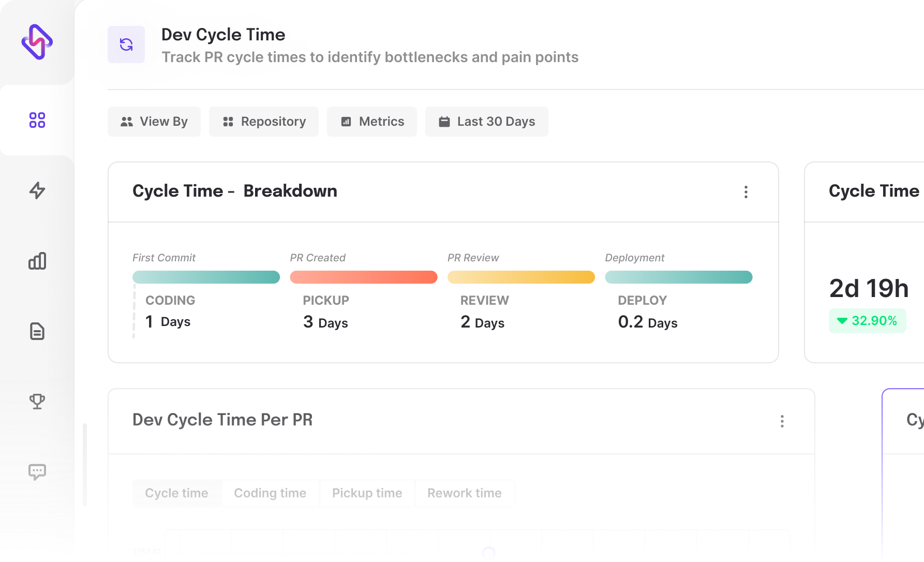This screenshot has height=562, width=924.
Task: Open the dashboard grid view in sidebar
Action: [x=36, y=120]
